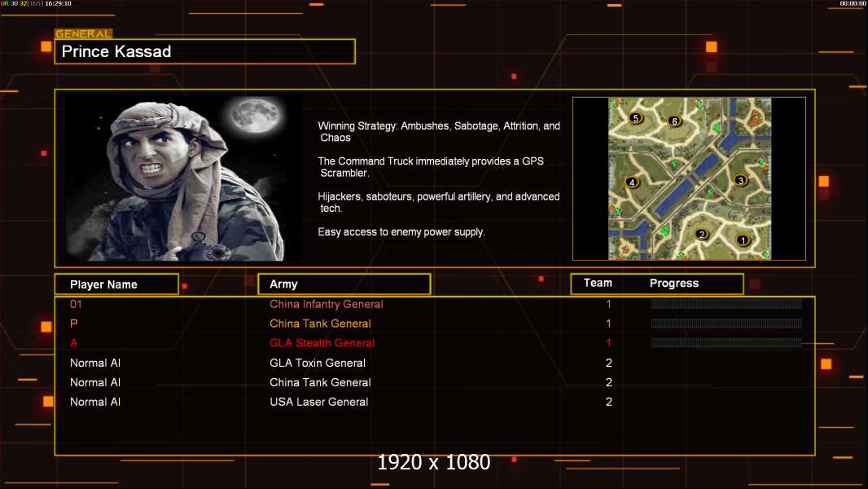868x489 pixels.
Task: Select player name '01'
Action: 76,304
